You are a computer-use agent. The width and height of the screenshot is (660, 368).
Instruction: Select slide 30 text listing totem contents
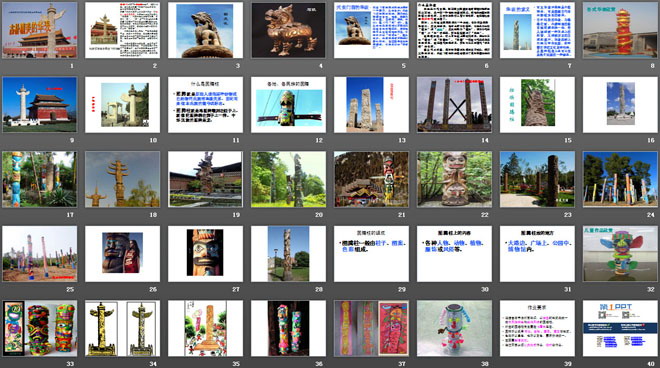(x=454, y=253)
